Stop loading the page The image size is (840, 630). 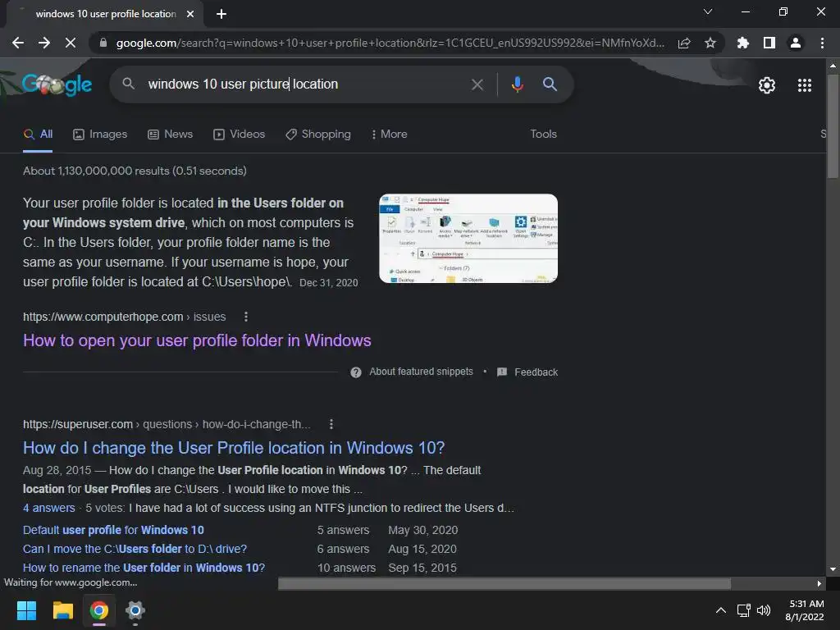click(71, 43)
